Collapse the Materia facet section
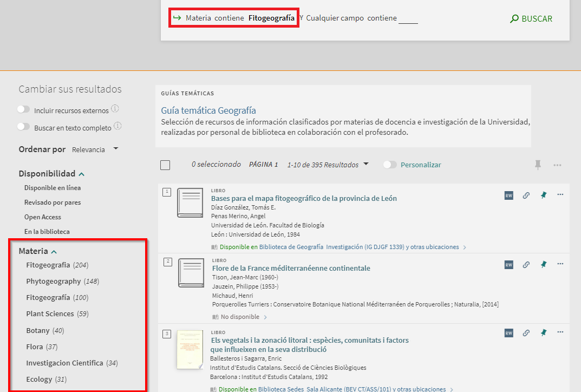 [54, 252]
